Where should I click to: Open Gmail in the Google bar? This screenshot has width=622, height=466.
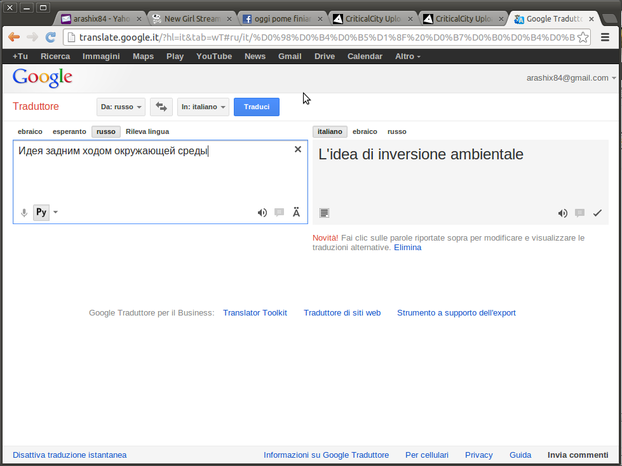point(290,56)
